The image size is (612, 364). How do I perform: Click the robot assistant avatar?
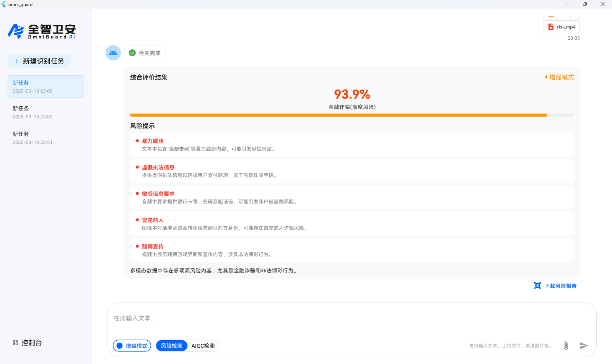coord(113,53)
